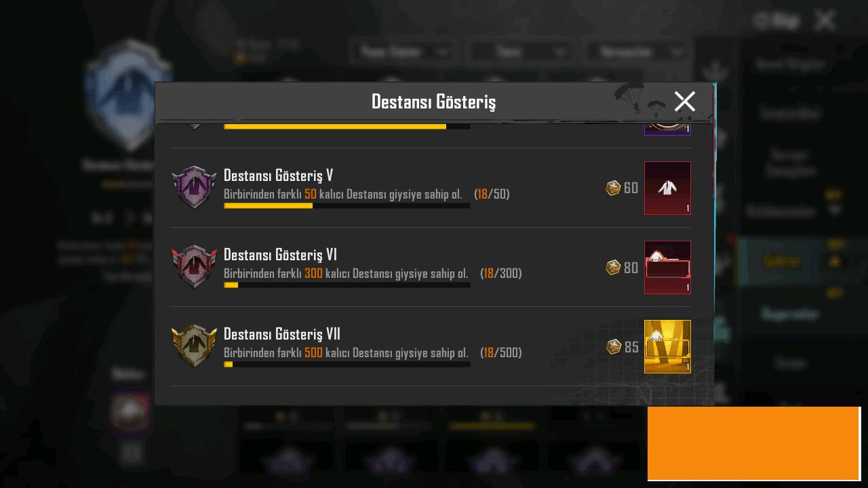868x488 pixels.
Task: Click the red Destansı Gösteriş VI badge
Action: [x=195, y=267]
